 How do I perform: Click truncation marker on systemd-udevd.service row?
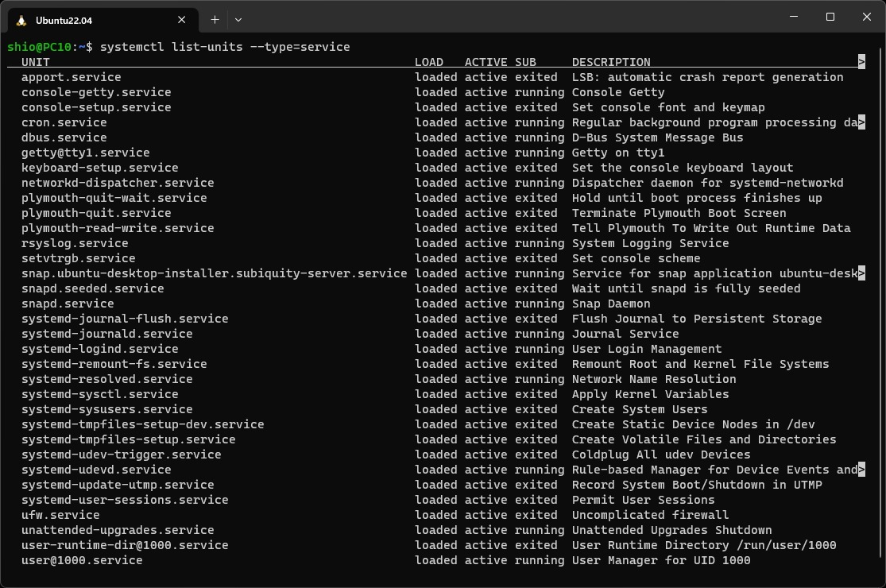pos(861,470)
